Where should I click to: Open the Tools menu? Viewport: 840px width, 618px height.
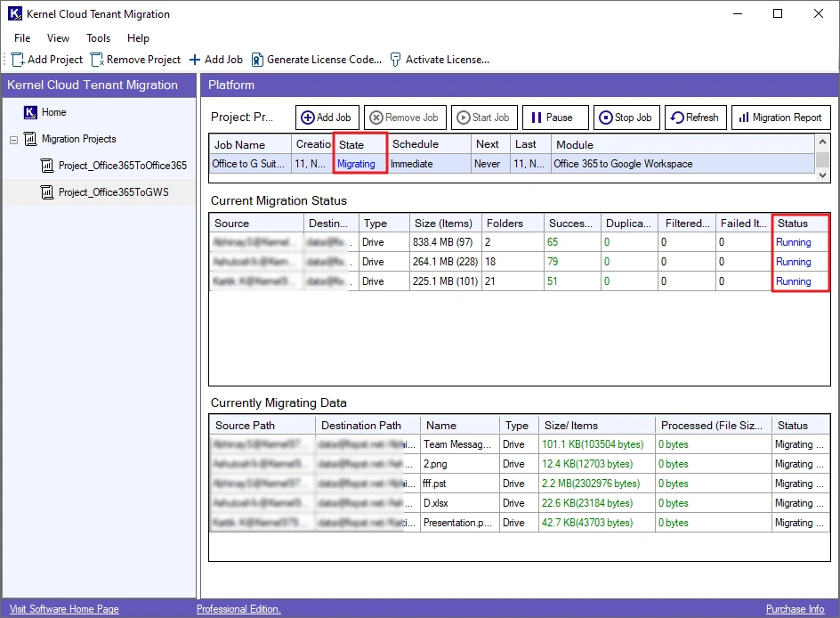[x=98, y=38]
